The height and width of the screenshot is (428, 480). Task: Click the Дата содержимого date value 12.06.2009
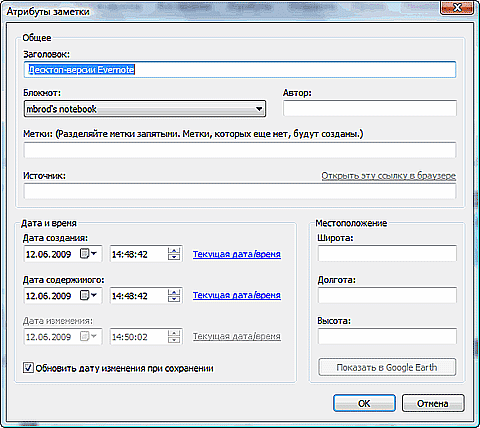(49, 296)
